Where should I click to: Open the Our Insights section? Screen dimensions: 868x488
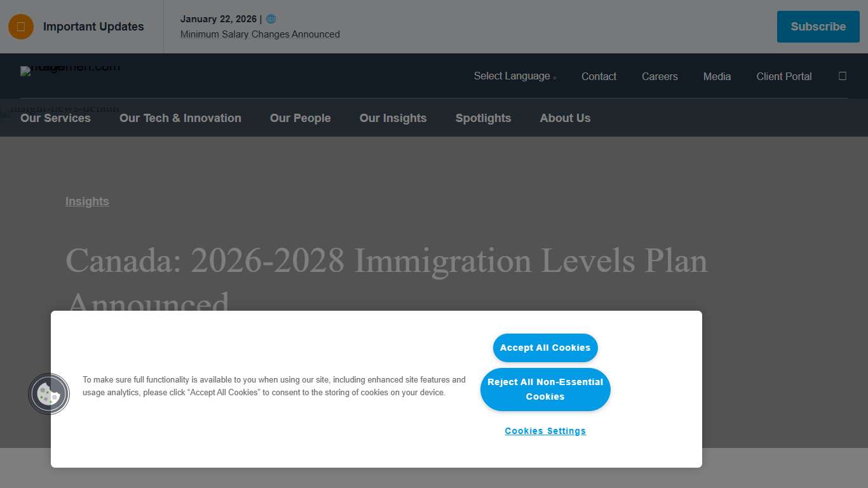click(393, 118)
